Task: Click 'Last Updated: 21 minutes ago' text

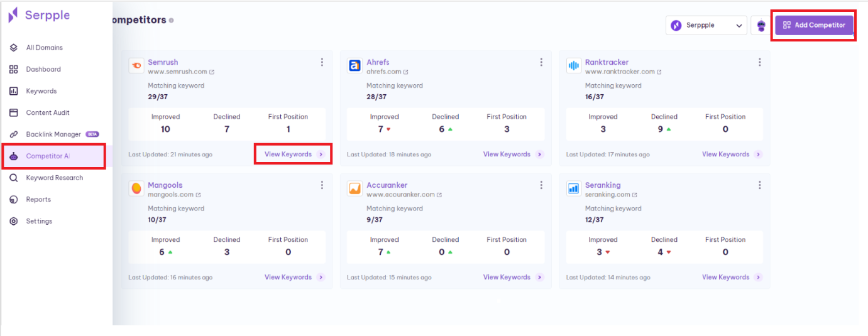Action: (170, 154)
